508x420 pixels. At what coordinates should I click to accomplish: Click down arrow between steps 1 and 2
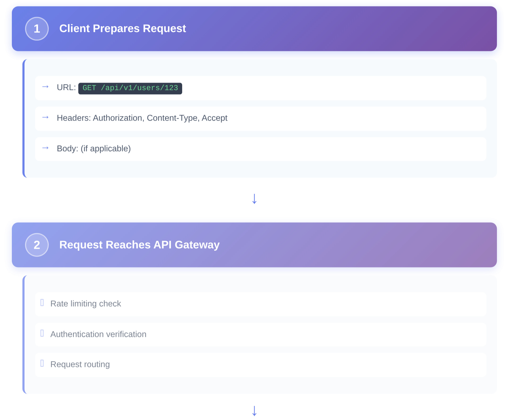click(x=254, y=199)
